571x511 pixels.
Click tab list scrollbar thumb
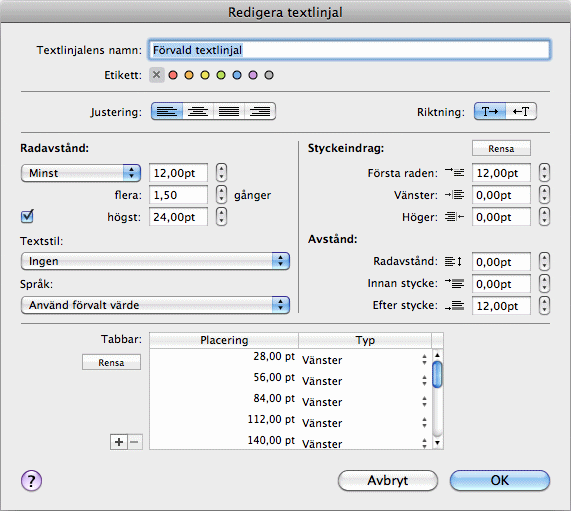point(437,374)
